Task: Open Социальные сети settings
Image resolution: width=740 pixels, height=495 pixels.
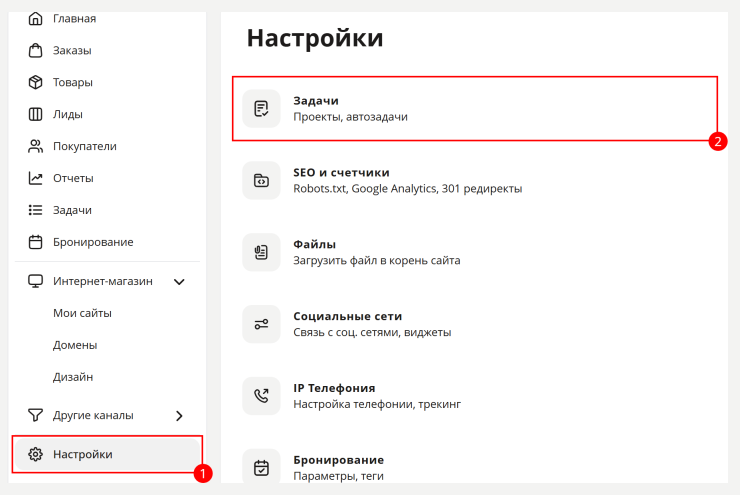Action: 348,316
